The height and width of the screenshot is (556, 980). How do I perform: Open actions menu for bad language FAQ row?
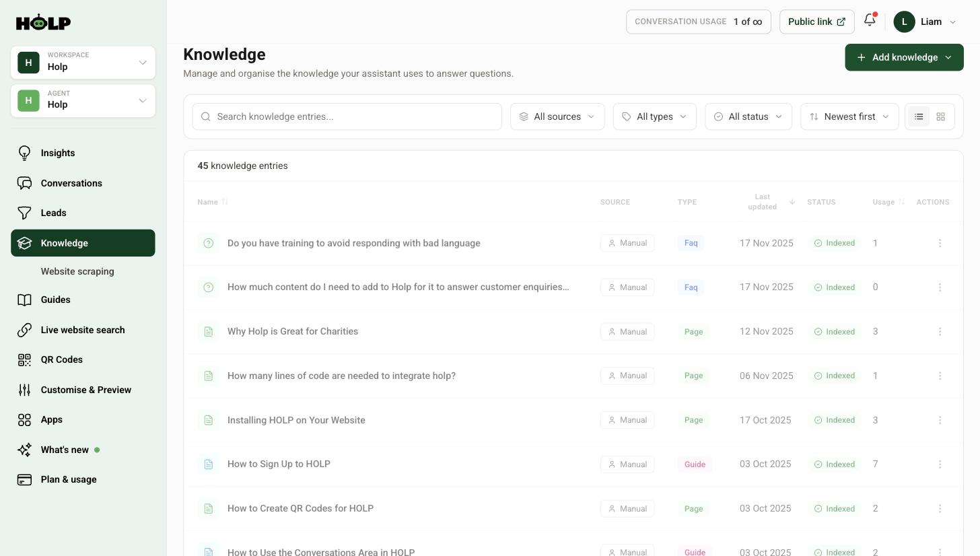(940, 243)
